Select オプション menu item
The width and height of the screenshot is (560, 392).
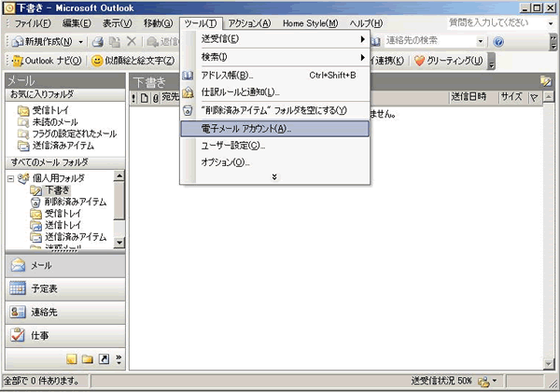click(x=274, y=162)
